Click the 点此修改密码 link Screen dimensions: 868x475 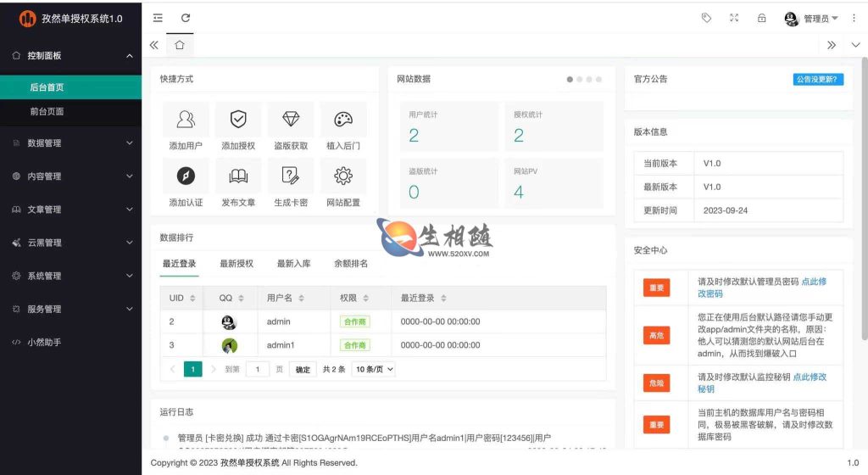tap(762, 288)
